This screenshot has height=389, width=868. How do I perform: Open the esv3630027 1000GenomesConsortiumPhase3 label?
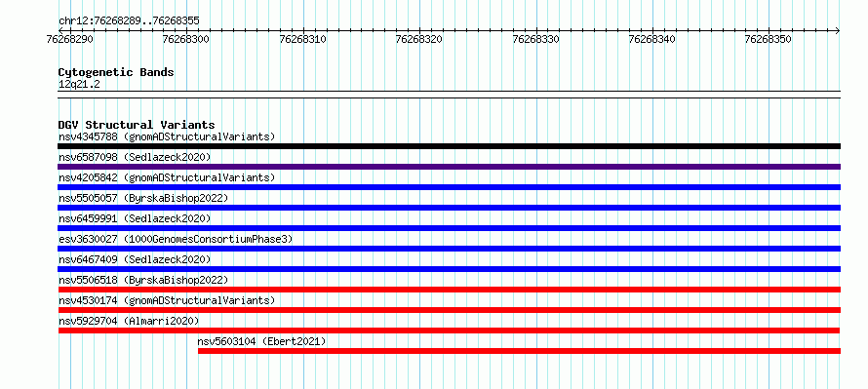[176, 239]
